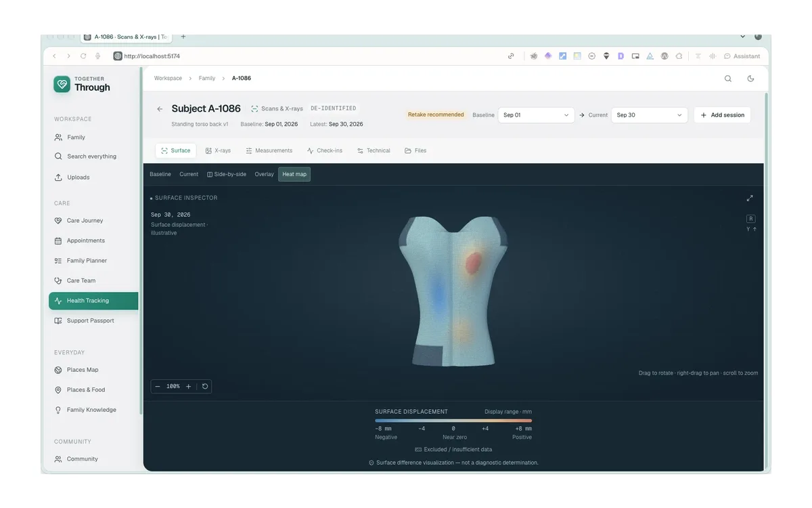Screen dimensions: 812x508
Task: Click the browser back arrow
Action: 55,56
